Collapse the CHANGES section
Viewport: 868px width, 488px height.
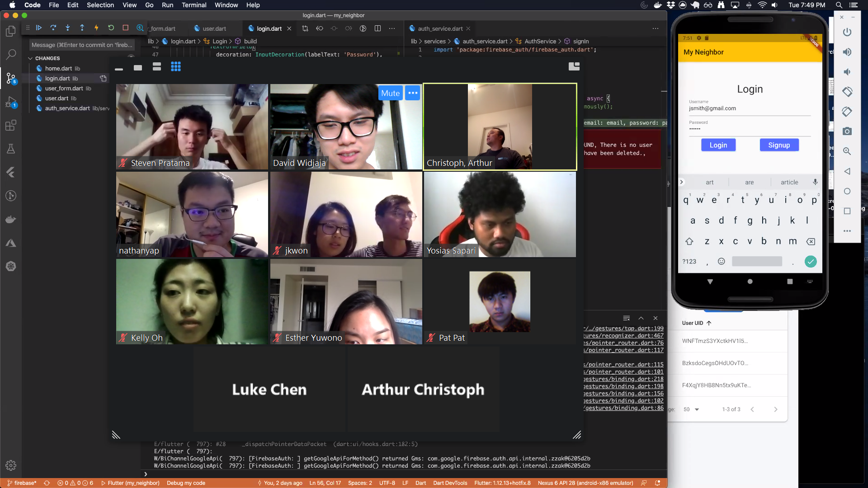(x=30, y=58)
